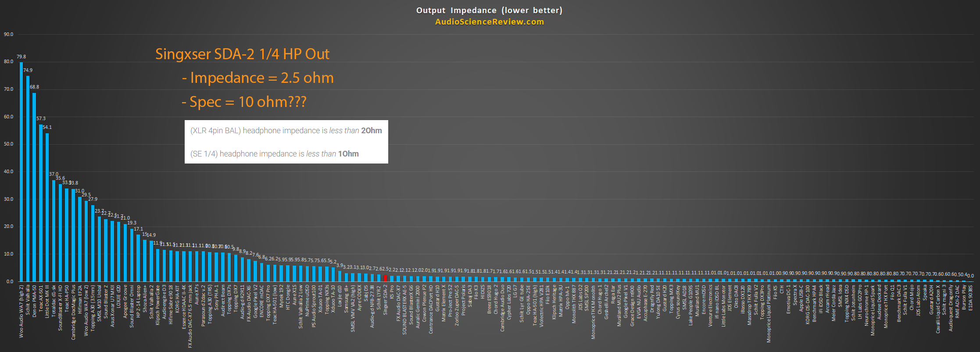980x352 pixels.
Task: Click the AudioScienceReview.com subtitle text
Action: [490, 22]
